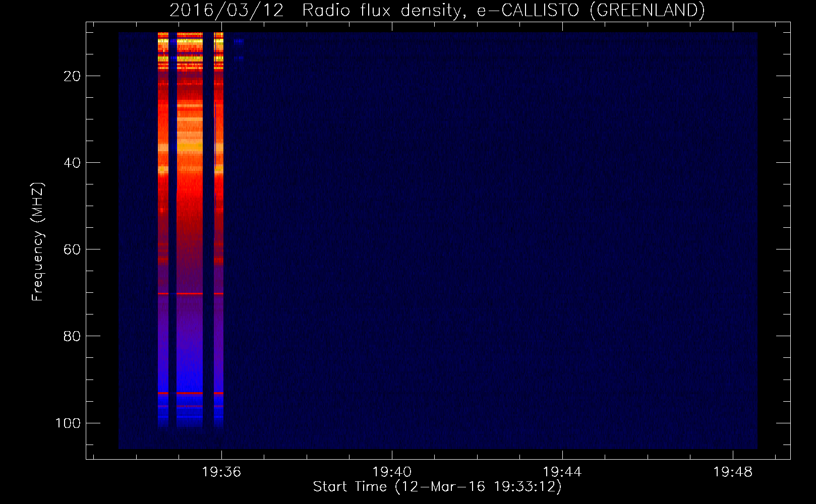Click the 'Start Time (12-Mar-16 19:33:12)' label

tap(437, 487)
